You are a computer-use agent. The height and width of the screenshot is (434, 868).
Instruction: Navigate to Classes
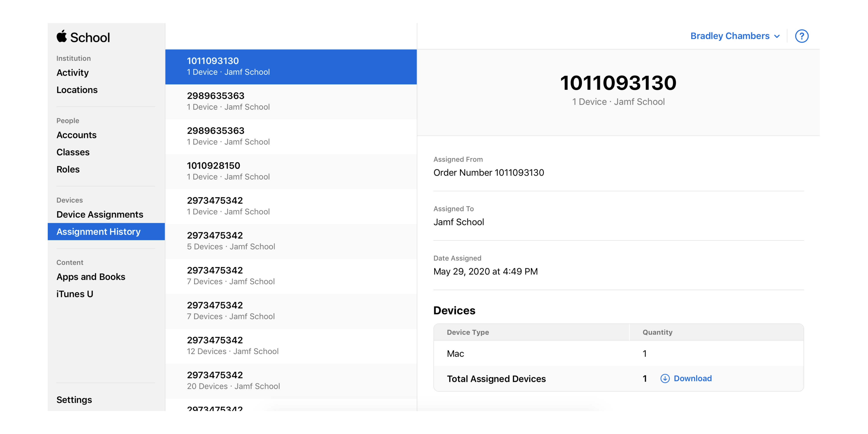pyautogui.click(x=73, y=152)
